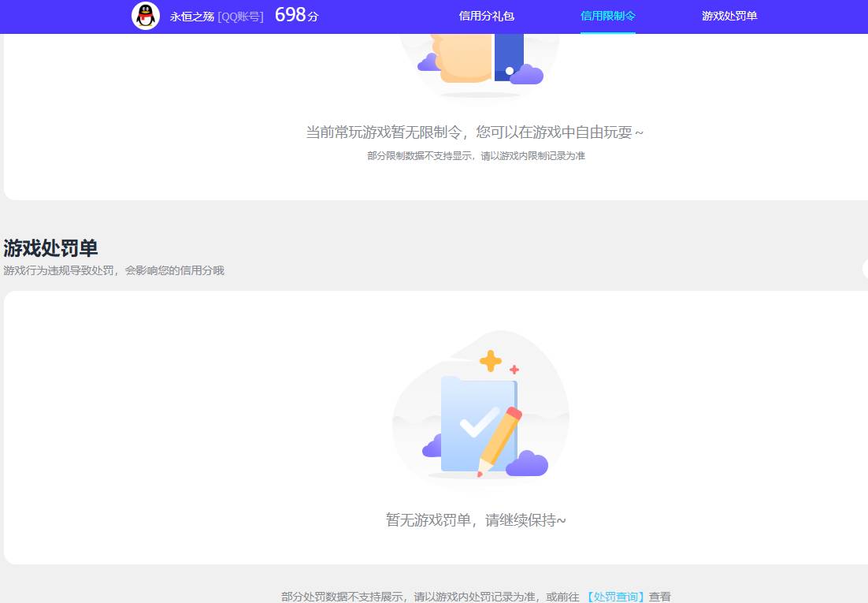Open the active 信用限制令 tab
The image size is (868, 603).
[x=608, y=16]
